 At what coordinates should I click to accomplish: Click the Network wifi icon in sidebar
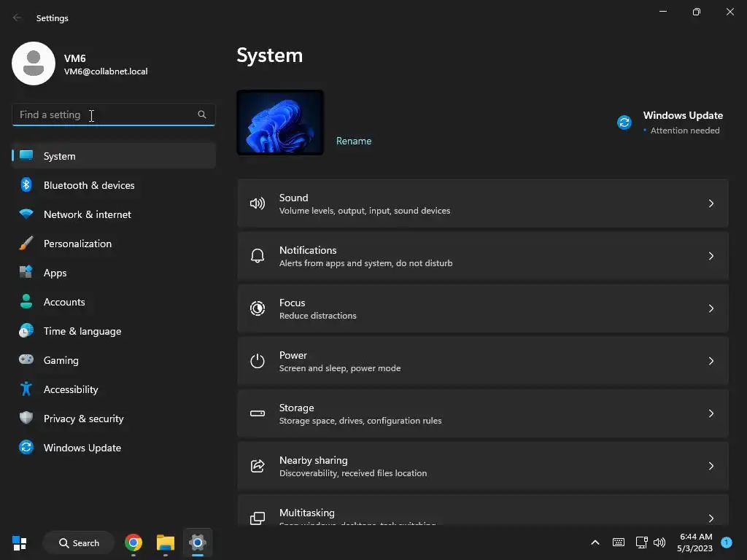(x=26, y=214)
